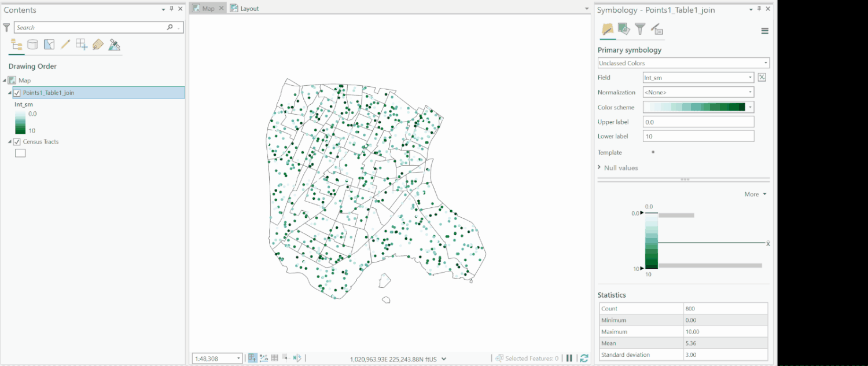The height and width of the screenshot is (366, 868).
Task: Toggle Census Tracts layer visibility off
Action: tap(16, 141)
